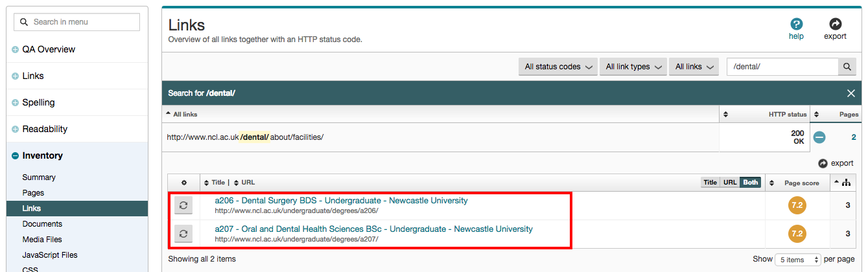Screen dimensions: 868x272
Task: Switch view to URL only
Action: (730, 183)
